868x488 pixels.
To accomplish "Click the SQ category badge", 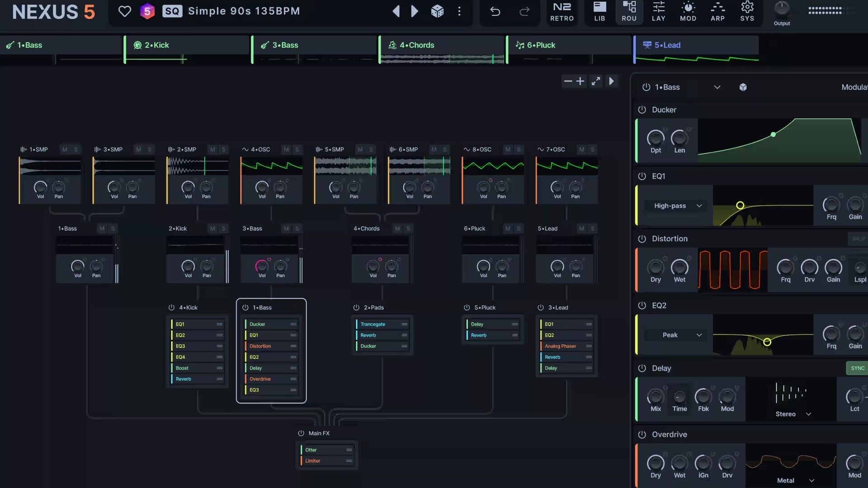I will coord(172,11).
